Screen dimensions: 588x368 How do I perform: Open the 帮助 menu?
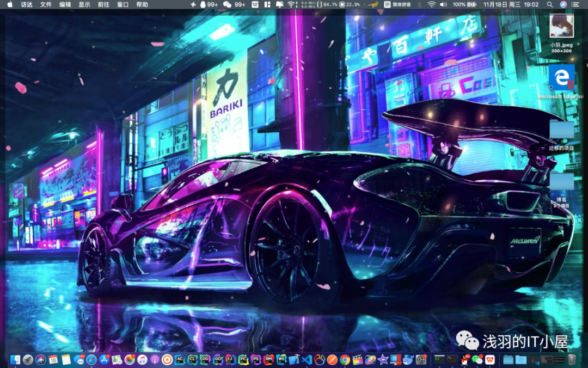[142, 4]
